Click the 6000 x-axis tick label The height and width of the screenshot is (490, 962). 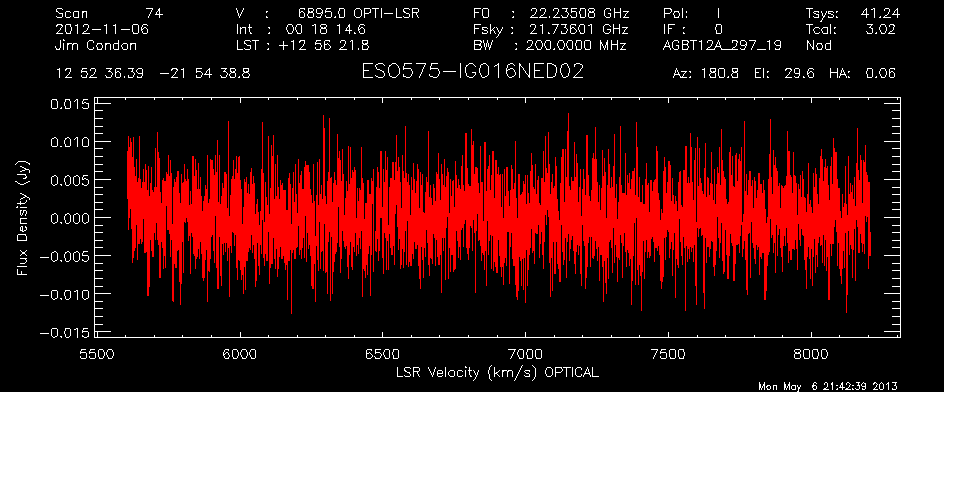[x=240, y=354]
